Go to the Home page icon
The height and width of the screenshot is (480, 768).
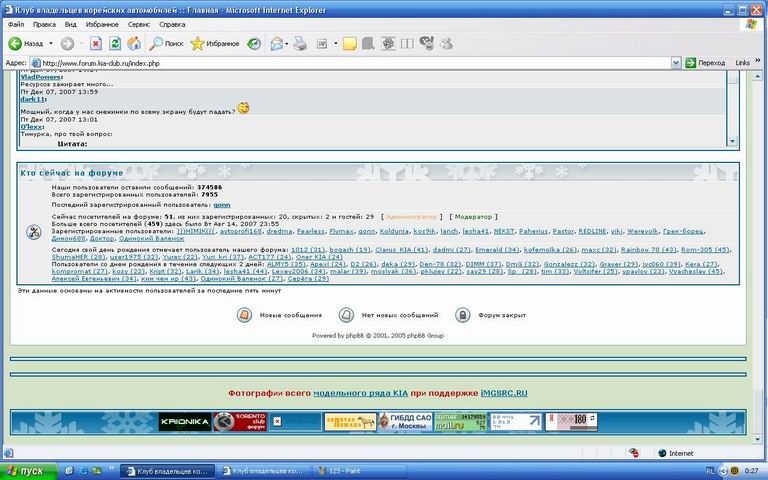pyautogui.click(x=135, y=44)
